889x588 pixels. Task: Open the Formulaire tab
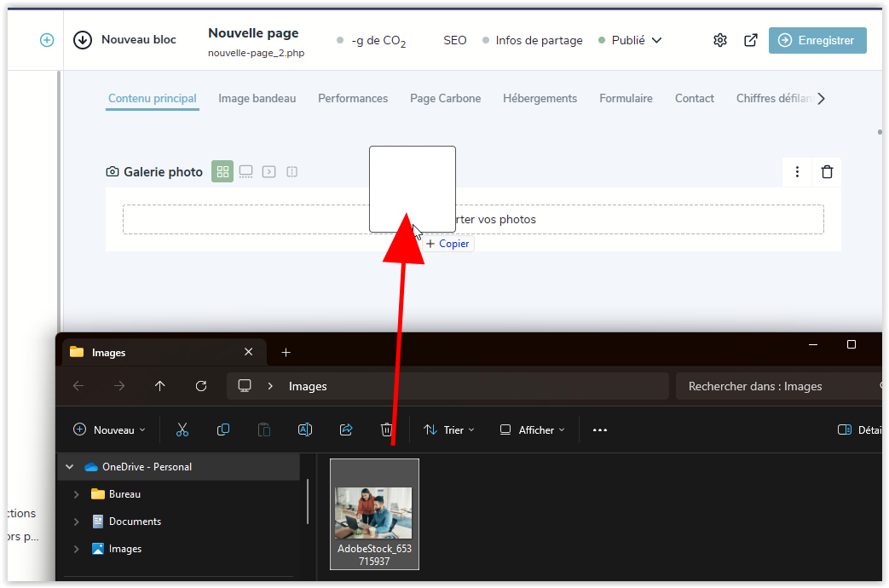coord(626,99)
